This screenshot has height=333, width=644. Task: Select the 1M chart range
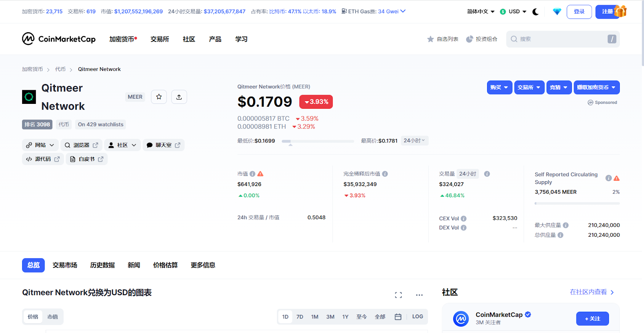[x=315, y=317]
